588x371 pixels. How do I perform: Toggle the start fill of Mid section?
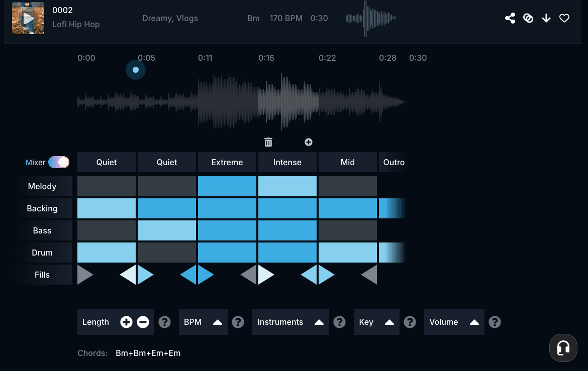click(326, 275)
